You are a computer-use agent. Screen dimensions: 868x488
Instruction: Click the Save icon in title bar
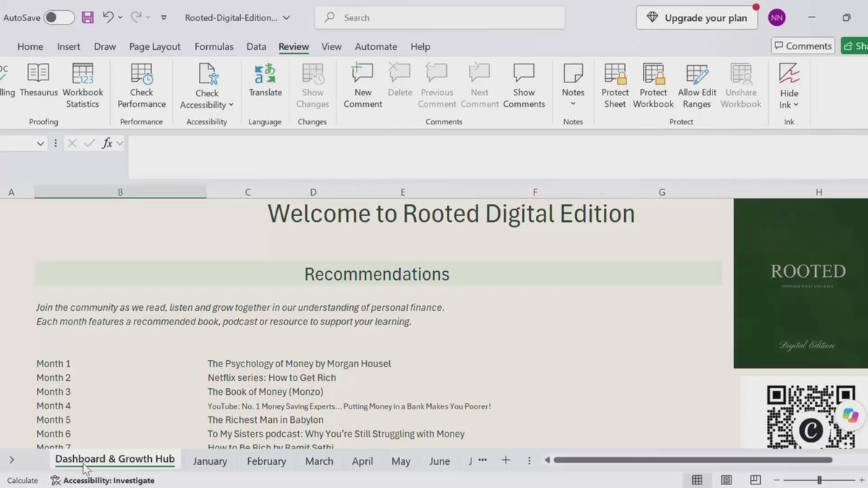[88, 17]
